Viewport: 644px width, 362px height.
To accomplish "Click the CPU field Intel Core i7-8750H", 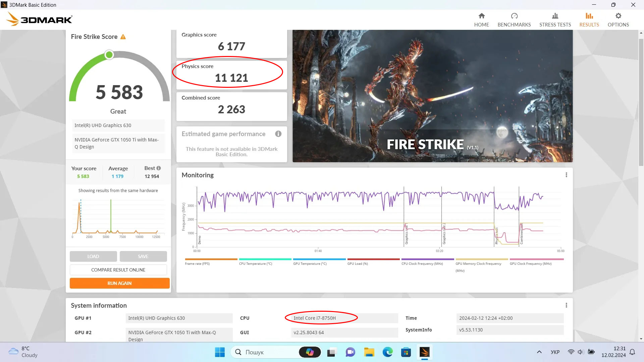I will pos(344,318).
